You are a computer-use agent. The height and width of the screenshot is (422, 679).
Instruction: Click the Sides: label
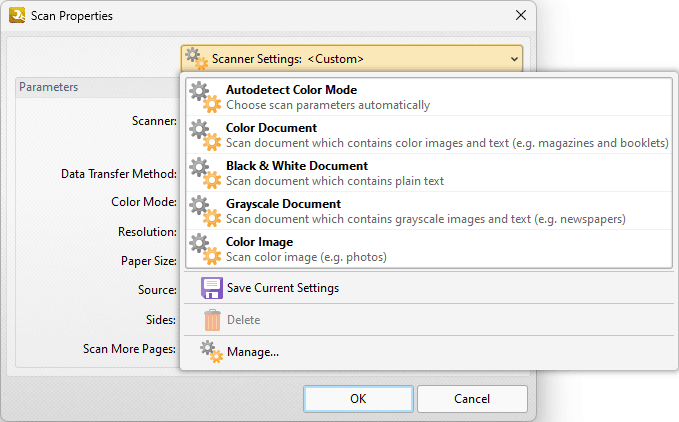[x=161, y=319]
